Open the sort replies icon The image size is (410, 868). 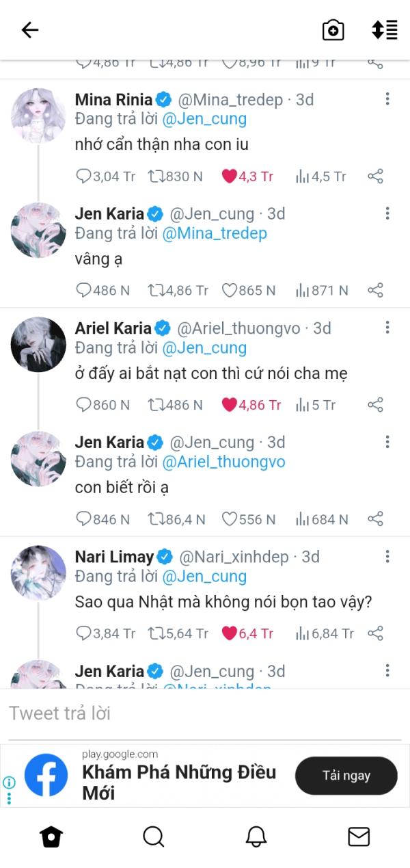tap(385, 30)
